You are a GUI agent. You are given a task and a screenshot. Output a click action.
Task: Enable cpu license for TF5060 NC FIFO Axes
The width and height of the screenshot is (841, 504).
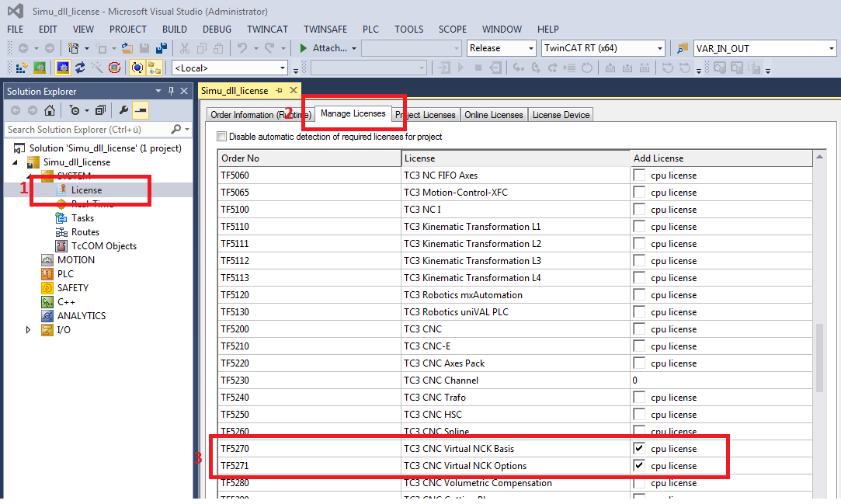tap(639, 175)
